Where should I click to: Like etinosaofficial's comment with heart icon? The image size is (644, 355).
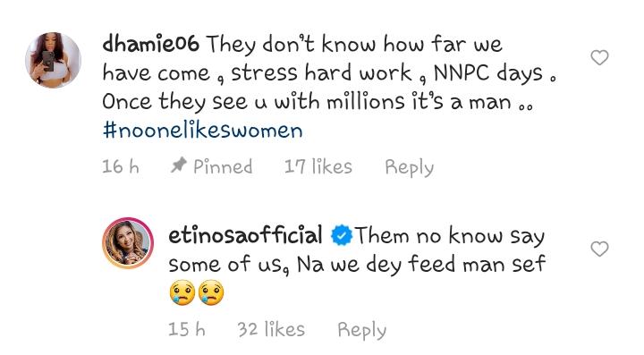[599, 249]
